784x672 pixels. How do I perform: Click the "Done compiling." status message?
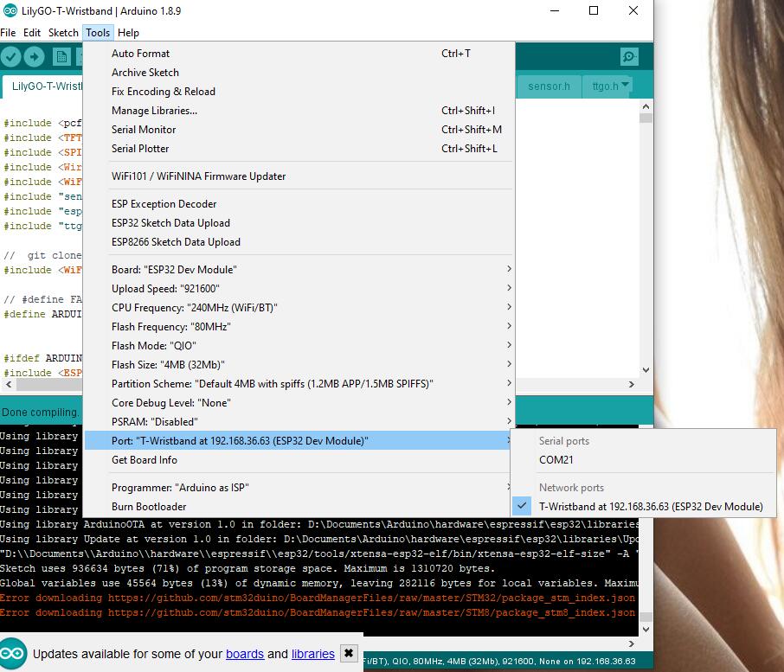40,413
